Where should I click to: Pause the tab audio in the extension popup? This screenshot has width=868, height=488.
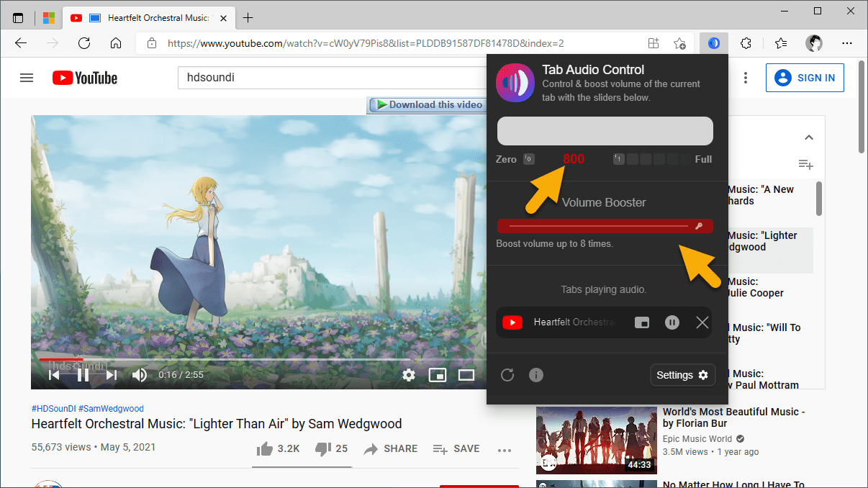672,322
